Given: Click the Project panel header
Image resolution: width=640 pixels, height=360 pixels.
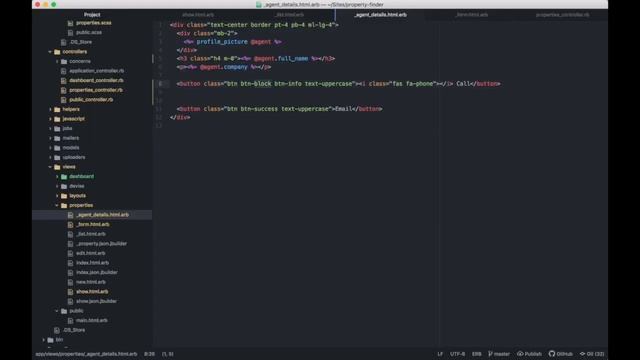Looking at the screenshot, I should [92, 15].
